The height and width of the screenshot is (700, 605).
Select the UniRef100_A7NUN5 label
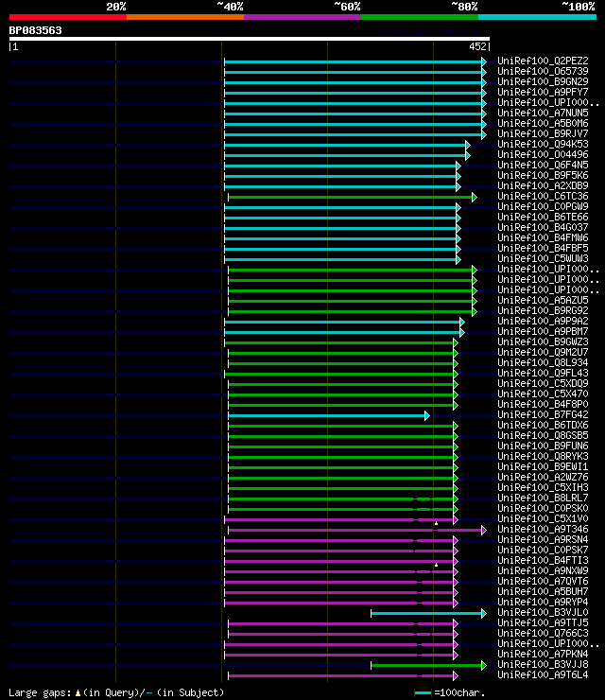coord(543,113)
